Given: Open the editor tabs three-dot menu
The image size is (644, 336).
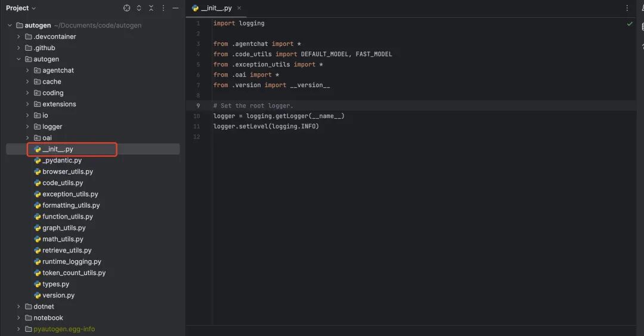Looking at the screenshot, I should point(627,8).
